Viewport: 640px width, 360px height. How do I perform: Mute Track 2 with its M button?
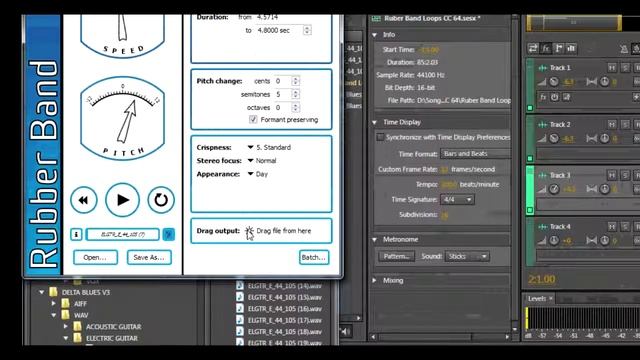coord(611,124)
